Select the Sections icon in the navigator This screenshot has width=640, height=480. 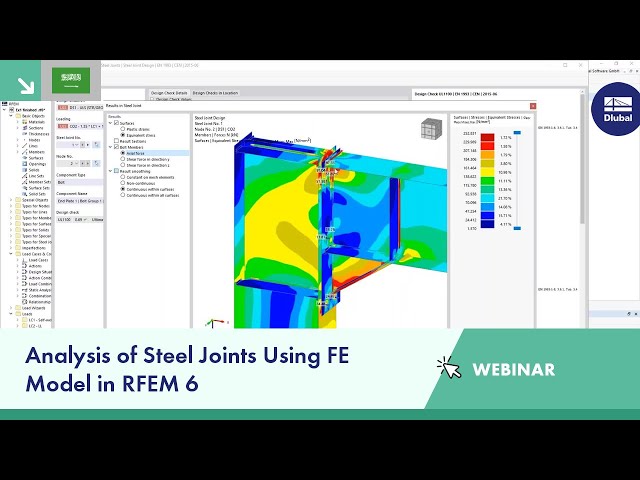pos(24,128)
